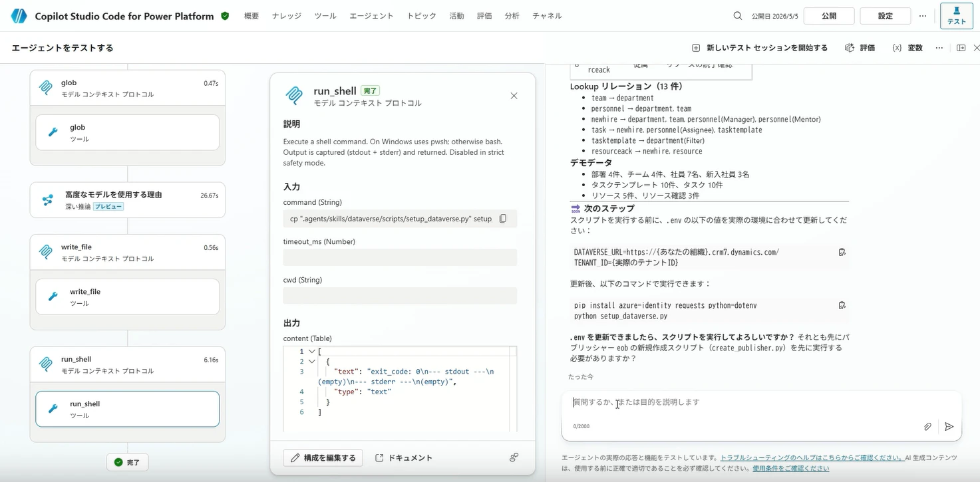Screen dimensions: 980x482
Task: Click the エージェントをテストする heading
Action: (x=63, y=48)
